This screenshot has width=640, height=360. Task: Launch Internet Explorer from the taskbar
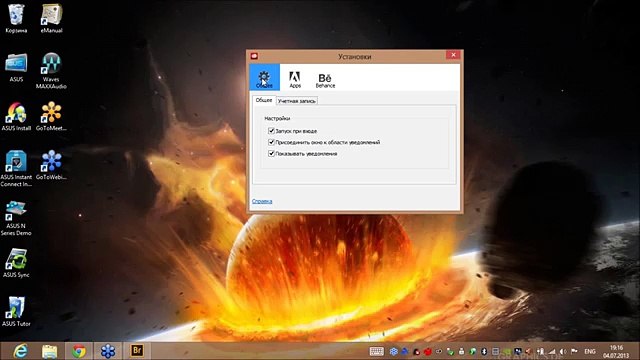(20, 351)
